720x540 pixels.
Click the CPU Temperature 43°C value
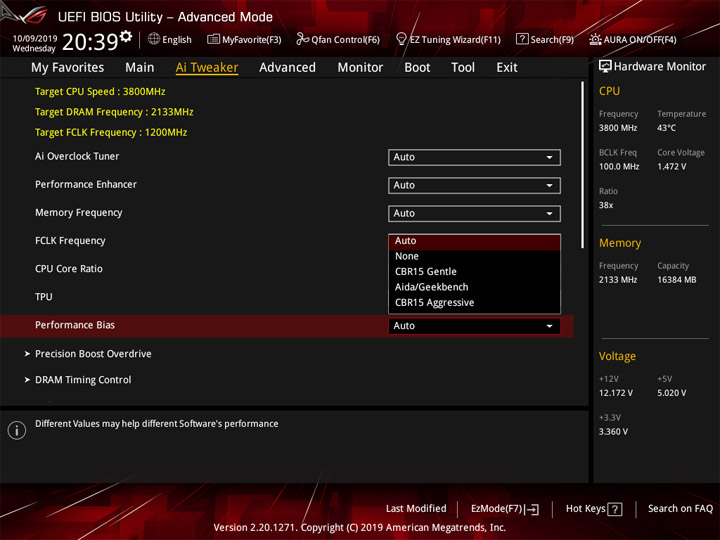coord(666,128)
